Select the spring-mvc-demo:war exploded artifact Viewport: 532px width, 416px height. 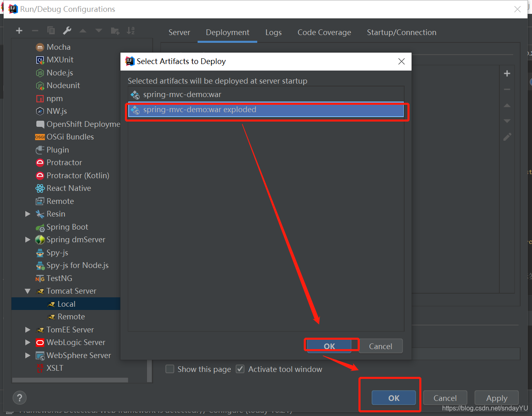pos(266,110)
